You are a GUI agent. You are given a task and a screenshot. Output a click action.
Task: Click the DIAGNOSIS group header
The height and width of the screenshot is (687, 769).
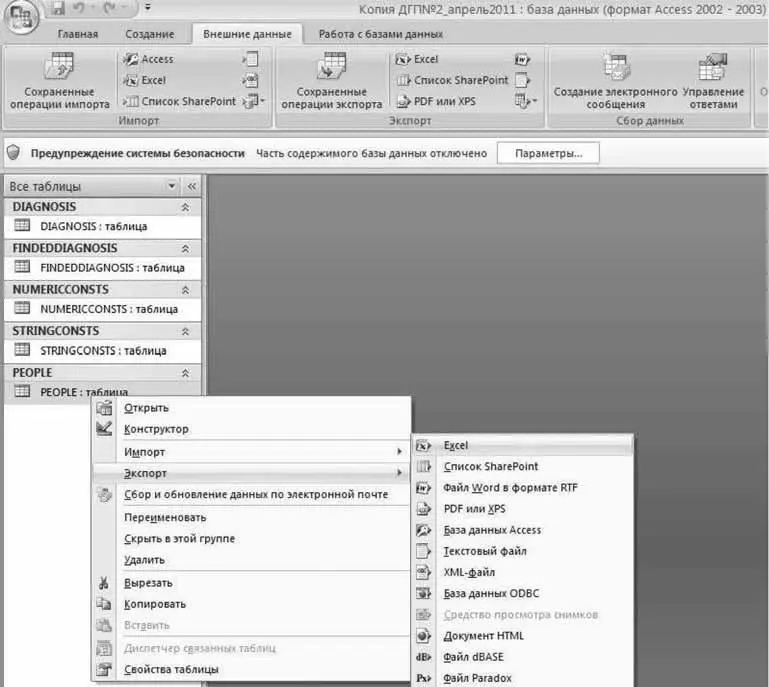pos(103,207)
